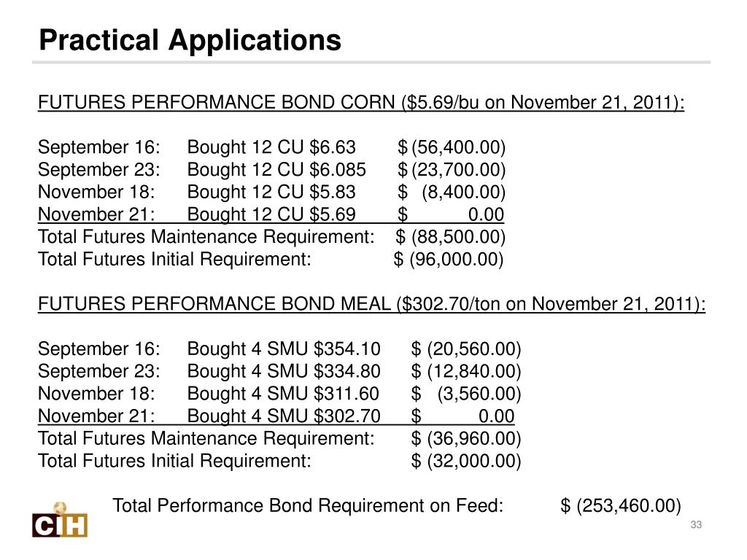Select the Futures Performance Bond Corn heading
The width and height of the screenshot is (747, 560).
(361, 103)
